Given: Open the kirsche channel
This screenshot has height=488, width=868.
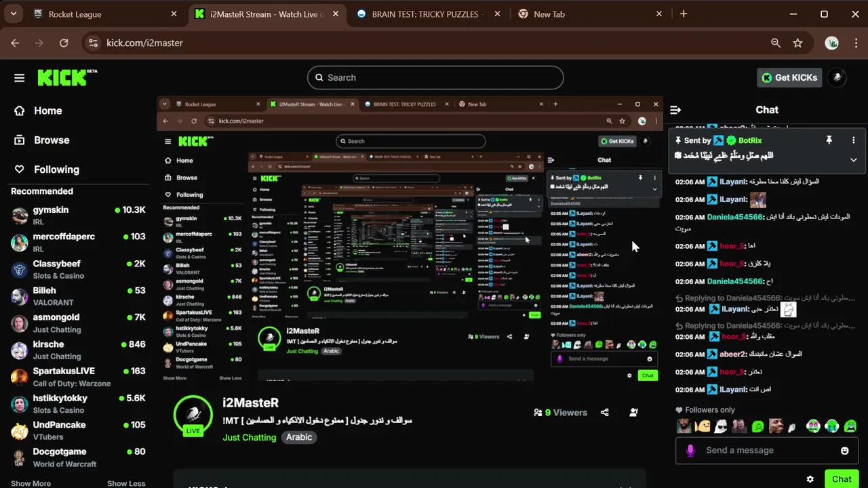Looking at the screenshot, I should click(x=79, y=350).
